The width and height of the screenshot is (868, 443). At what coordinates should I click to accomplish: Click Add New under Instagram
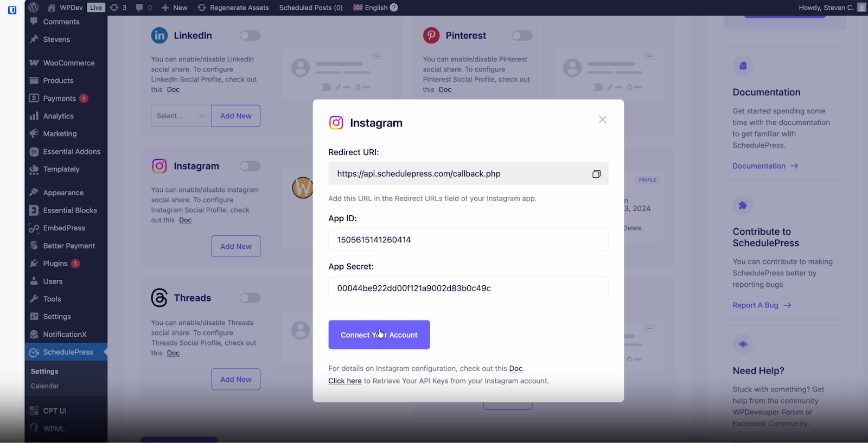click(236, 246)
